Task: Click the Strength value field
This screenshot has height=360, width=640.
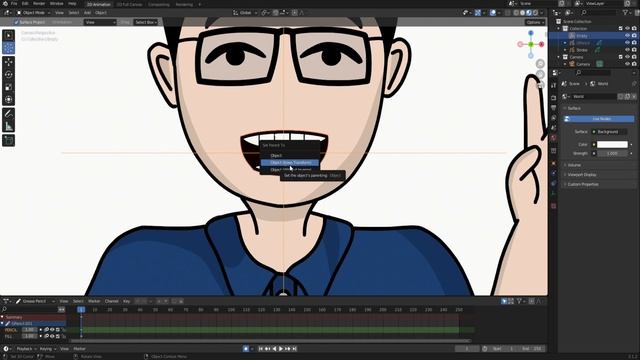Action: (612, 153)
